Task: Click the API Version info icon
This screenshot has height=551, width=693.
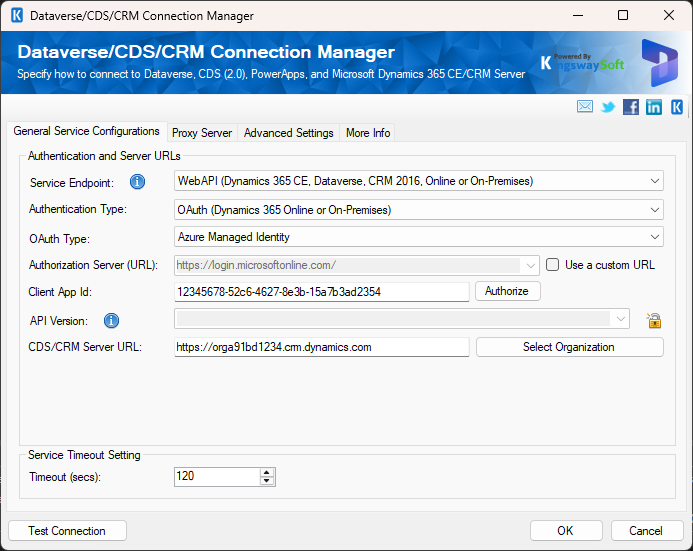Action: pyautogui.click(x=112, y=320)
